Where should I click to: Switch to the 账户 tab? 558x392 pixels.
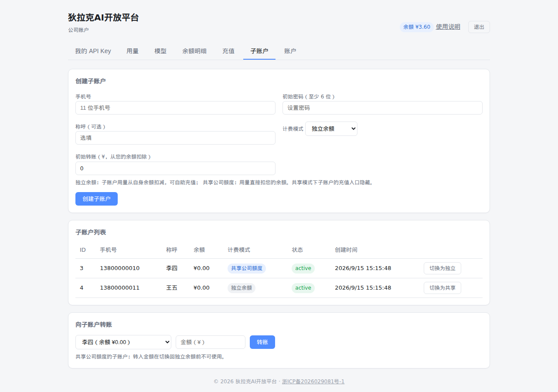point(290,51)
